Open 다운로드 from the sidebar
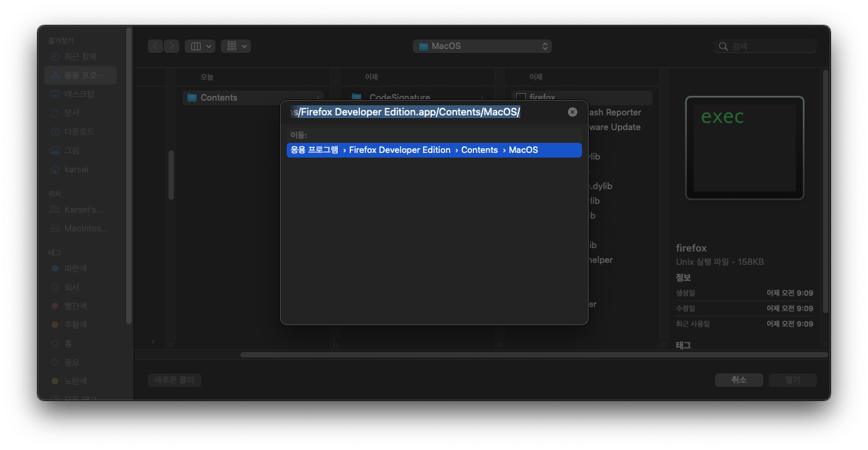This screenshot has width=868, height=450. point(81,131)
